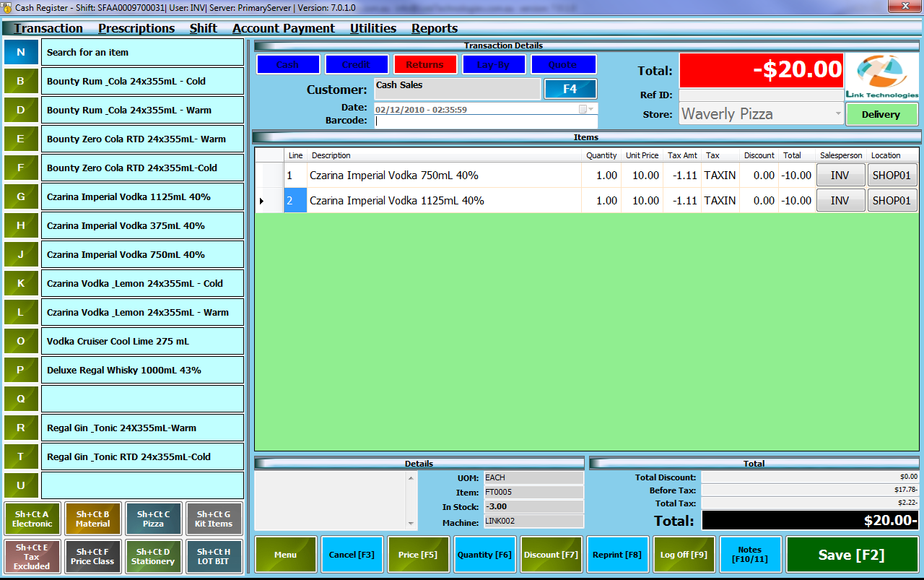
Task: Click the Price [F5] button
Action: pyautogui.click(x=419, y=555)
